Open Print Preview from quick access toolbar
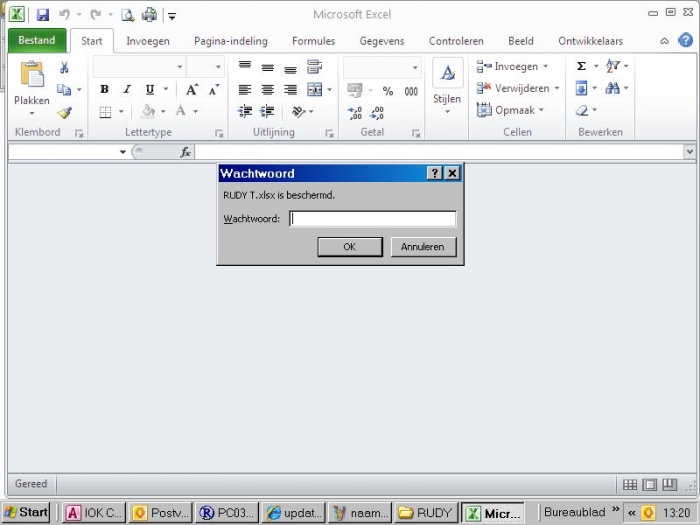This screenshot has height=525, width=700. pos(128,15)
